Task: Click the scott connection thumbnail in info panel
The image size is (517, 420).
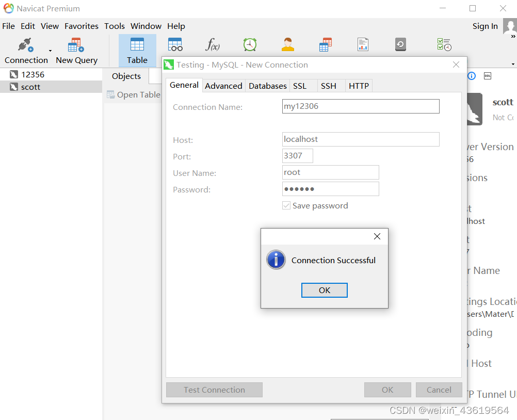Action: click(x=475, y=109)
